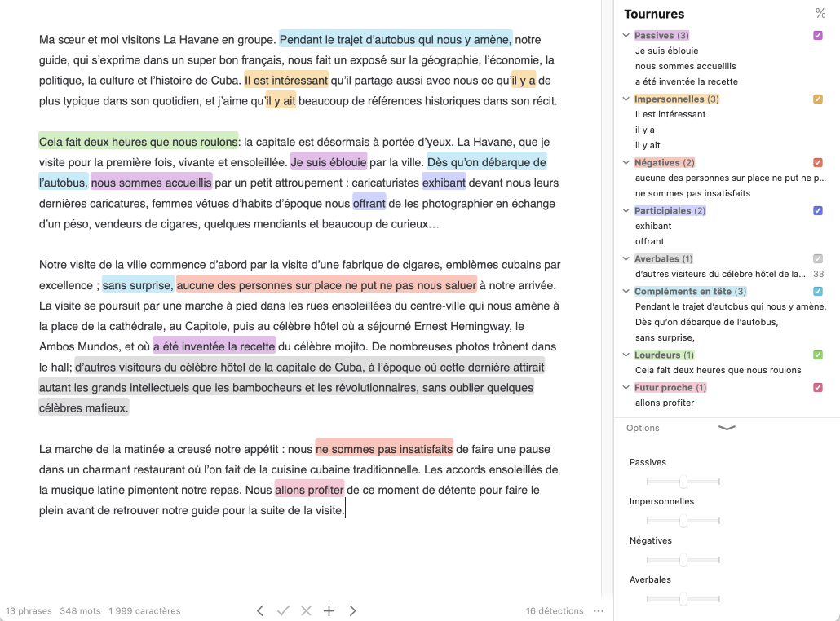Go to next detection with right arrow
This screenshot has height=621, width=840.
coord(352,610)
